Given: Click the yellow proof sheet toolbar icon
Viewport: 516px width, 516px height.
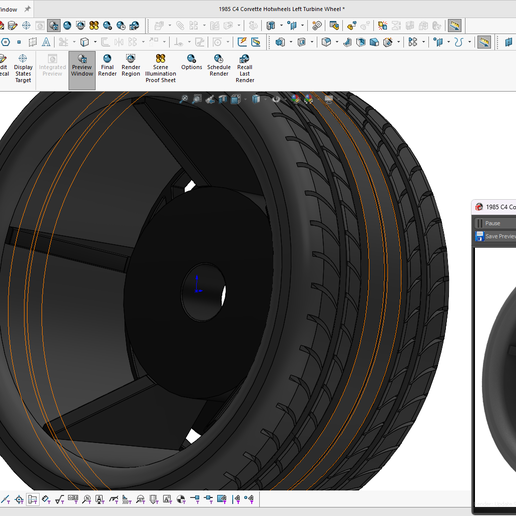Looking at the screenshot, I should coord(94,26).
